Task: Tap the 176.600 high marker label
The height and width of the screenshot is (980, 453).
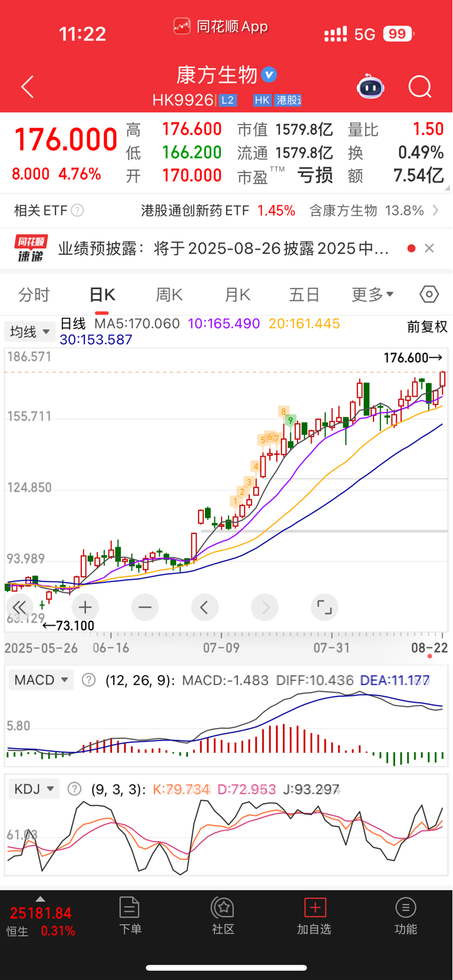Action: [413, 357]
